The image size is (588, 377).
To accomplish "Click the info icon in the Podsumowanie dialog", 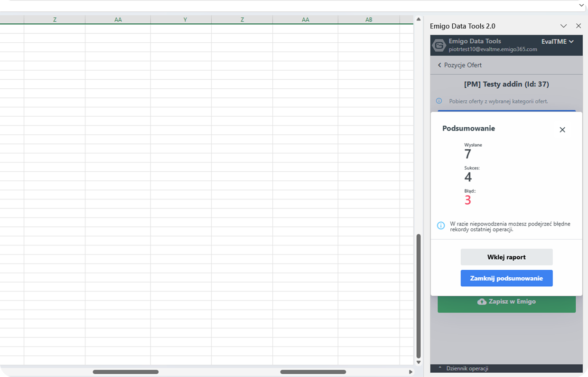I will pos(441,226).
